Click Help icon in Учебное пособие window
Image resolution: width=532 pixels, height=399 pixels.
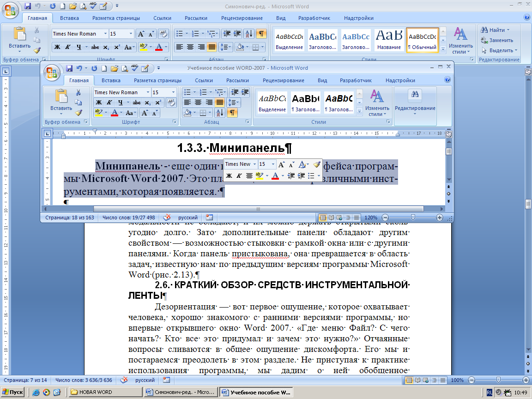click(447, 80)
